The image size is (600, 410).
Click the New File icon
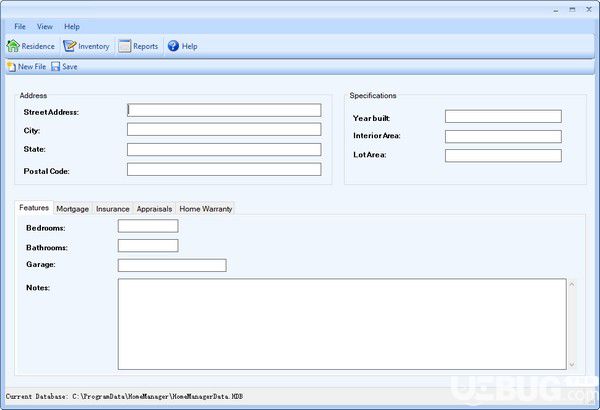click(11, 67)
